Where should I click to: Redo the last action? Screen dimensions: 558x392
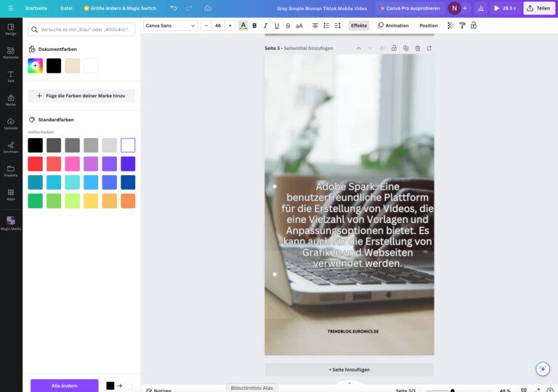(x=189, y=8)
